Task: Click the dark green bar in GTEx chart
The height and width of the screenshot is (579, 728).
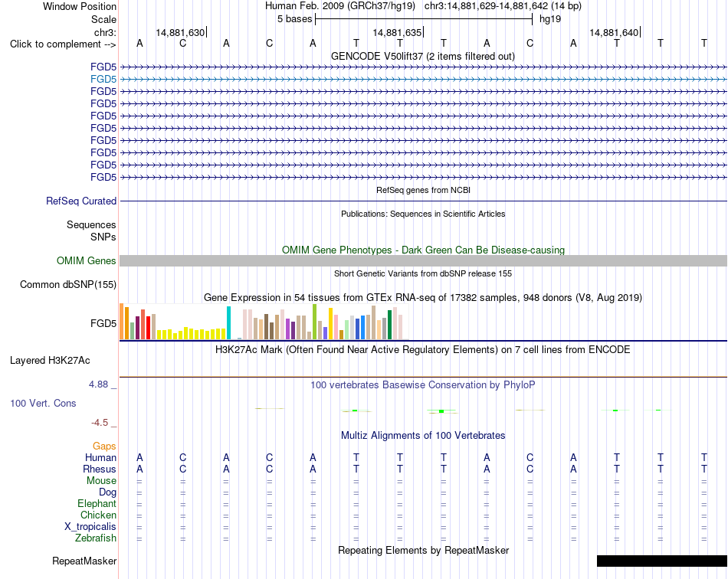Action: (389, 325)
